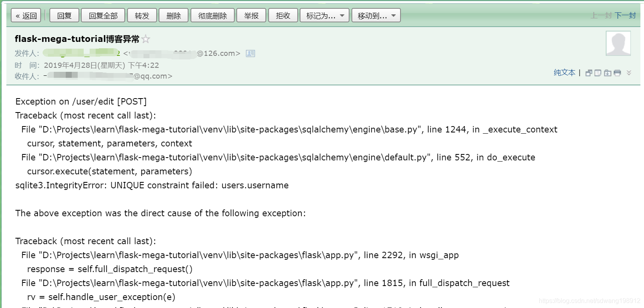Click 'cursor.execute(statement, parameters)' line

(110, 172)
